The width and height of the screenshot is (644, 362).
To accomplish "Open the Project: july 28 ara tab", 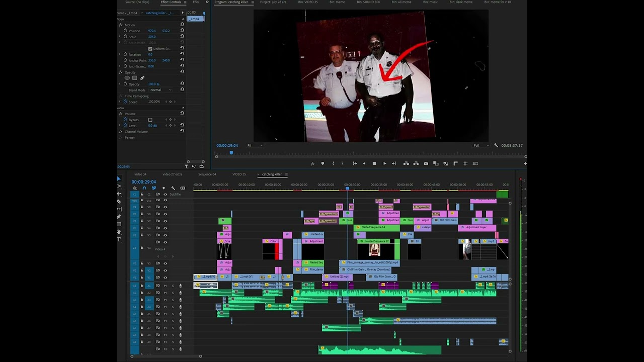I will point(274,2).
